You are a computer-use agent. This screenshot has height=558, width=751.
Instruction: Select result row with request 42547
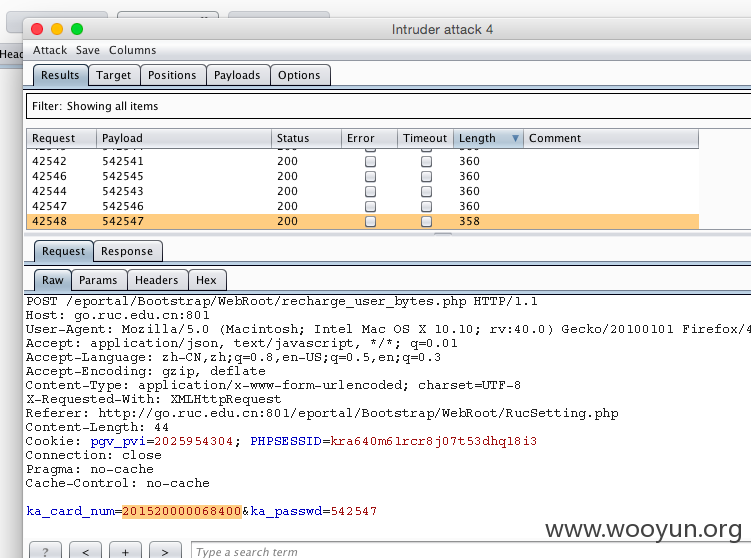[x=363, y=206]
